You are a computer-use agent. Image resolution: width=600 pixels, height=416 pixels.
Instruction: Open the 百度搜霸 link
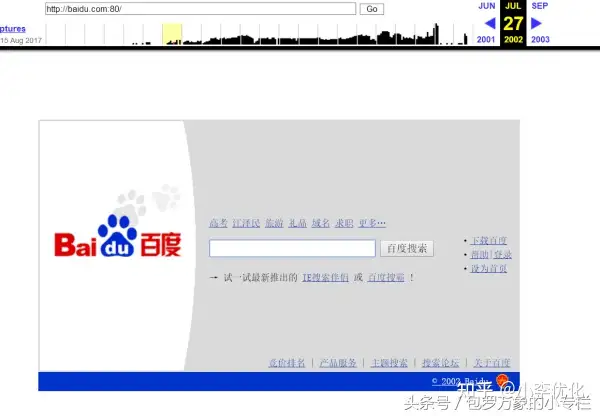coord(386,277)
